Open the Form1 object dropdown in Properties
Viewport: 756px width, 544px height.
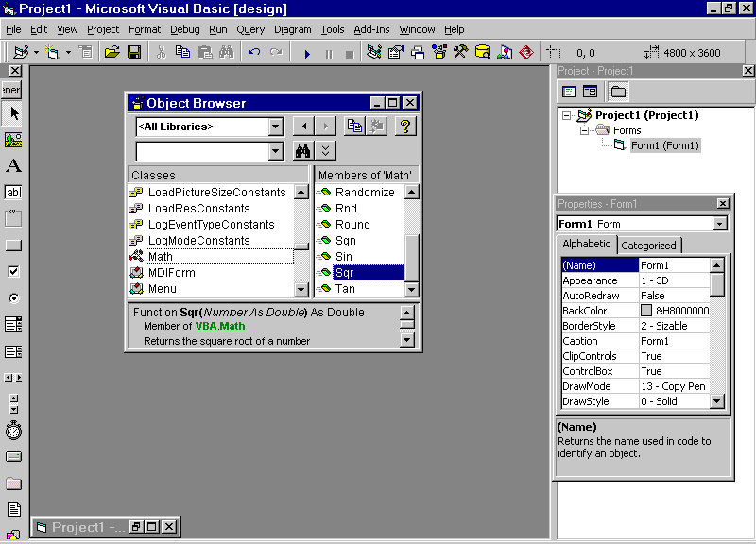[x=720, y=224]
